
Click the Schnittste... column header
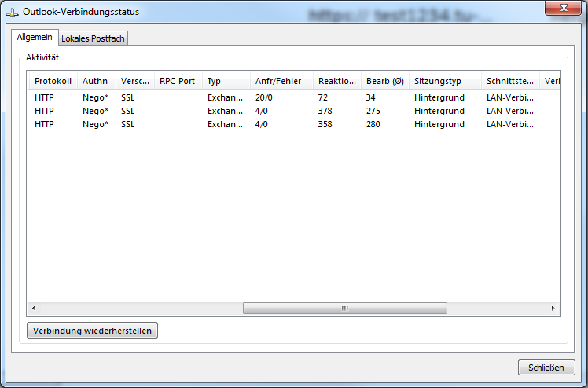point(510,81)
